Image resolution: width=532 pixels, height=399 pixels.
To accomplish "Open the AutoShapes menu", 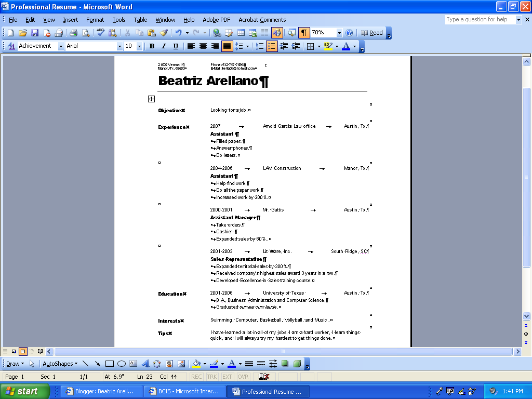I will click(x=60, y=364).
